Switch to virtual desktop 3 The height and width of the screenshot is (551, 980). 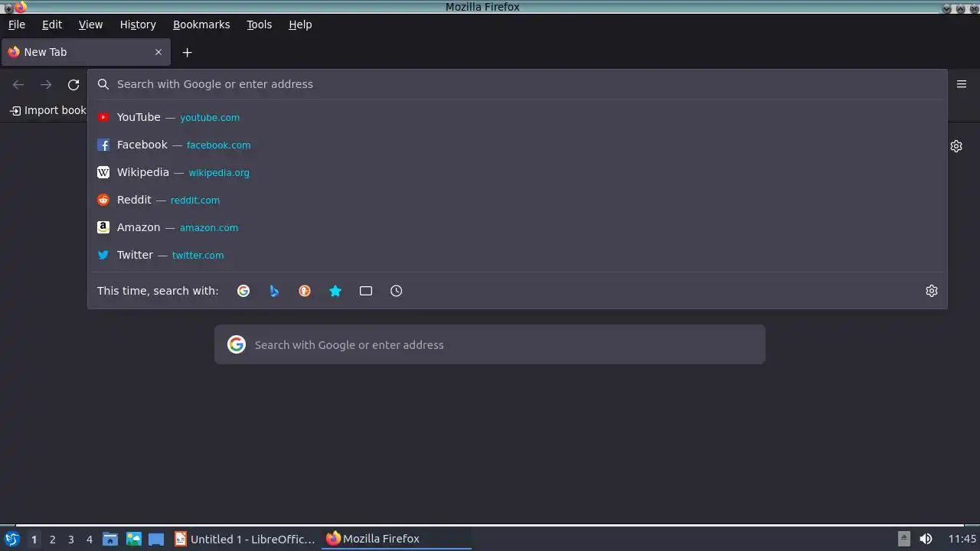(70, 539)
